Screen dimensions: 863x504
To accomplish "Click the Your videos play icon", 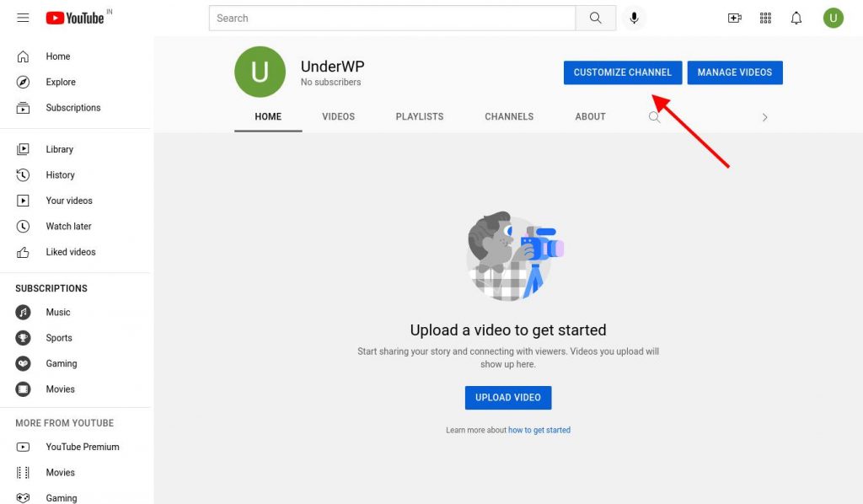I will point(23,201).
